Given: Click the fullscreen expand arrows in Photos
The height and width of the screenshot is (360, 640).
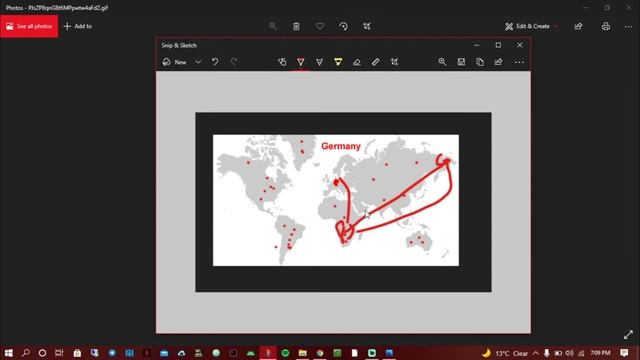Looking at the screenshot, I should [628, 335].
